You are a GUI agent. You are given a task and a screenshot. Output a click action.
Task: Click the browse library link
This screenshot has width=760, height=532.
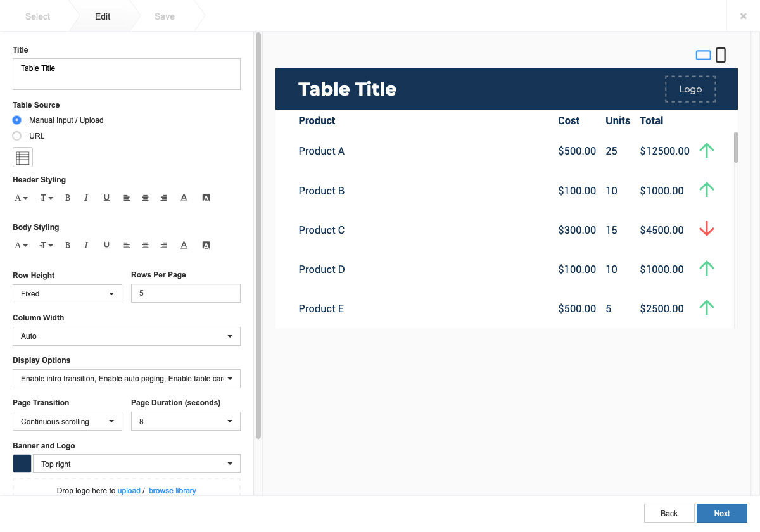(x=172, y=490)
